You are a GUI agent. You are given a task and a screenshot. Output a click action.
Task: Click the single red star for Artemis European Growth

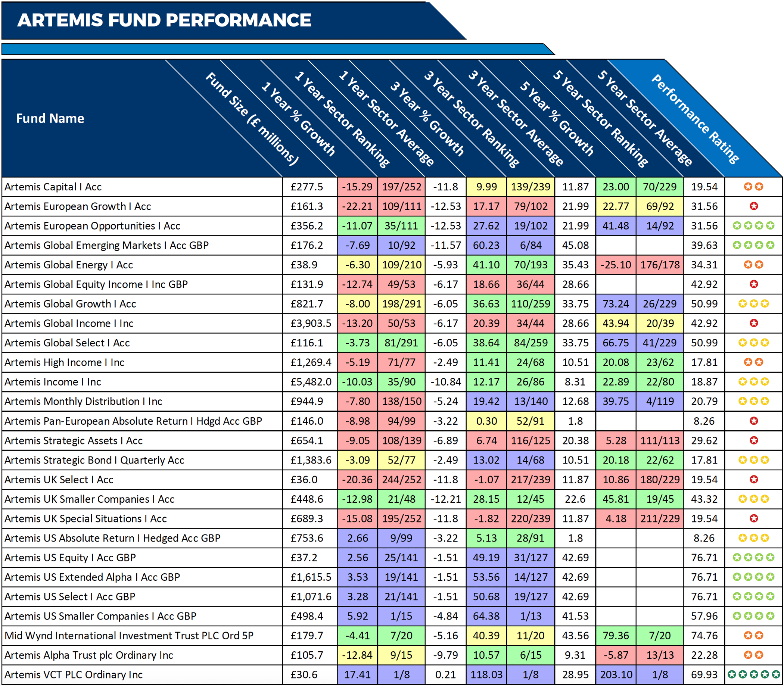[754, 206]
